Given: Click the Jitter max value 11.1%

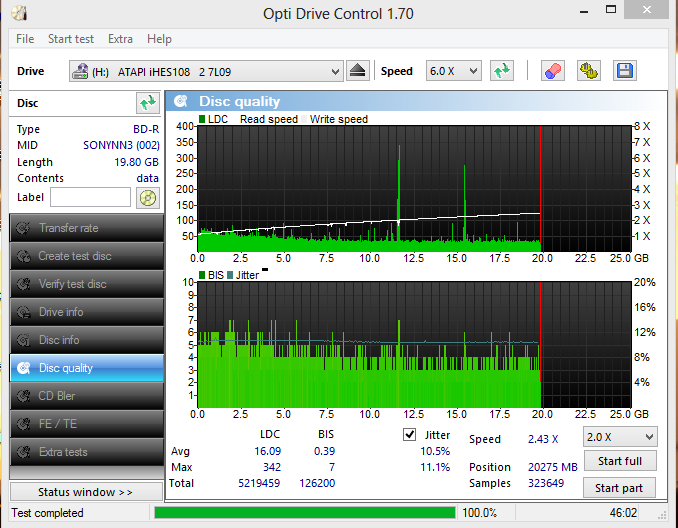Looking at the screenshot, I should (435, 467).
